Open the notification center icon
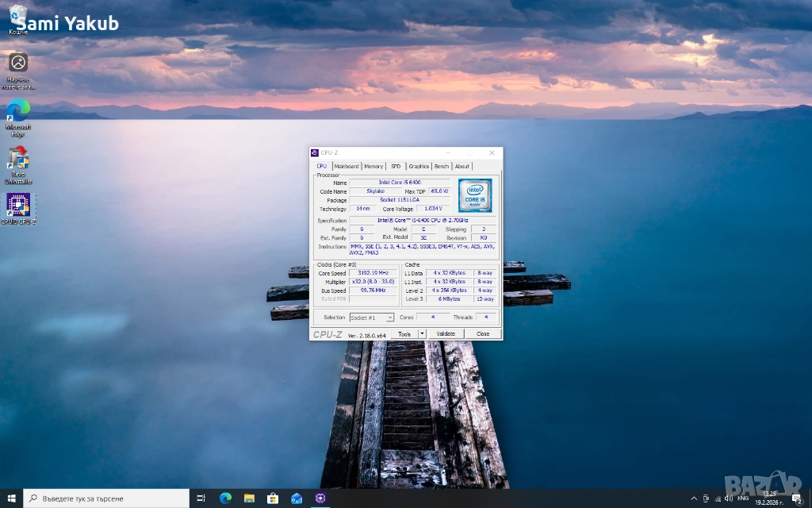Image resolution: width=812 pixels, height=508 pixels. pyautogui.click(x=796, y=498)
